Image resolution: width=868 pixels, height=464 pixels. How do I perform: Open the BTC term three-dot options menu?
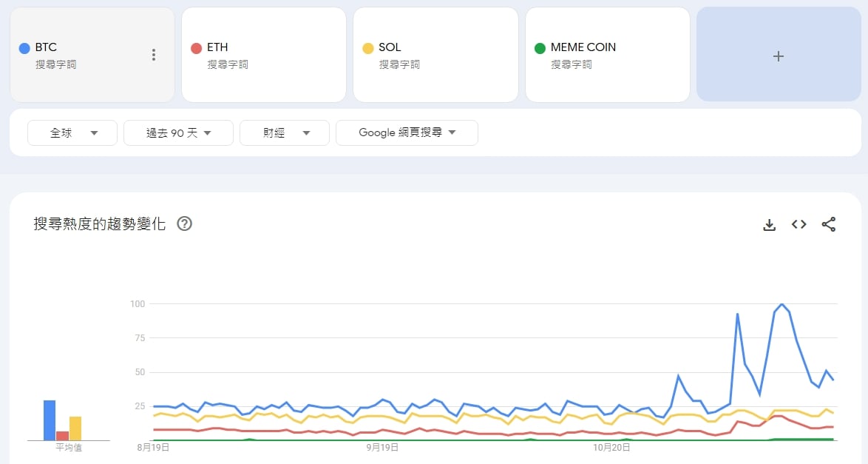pyautogui.click(x=154, y=55)
